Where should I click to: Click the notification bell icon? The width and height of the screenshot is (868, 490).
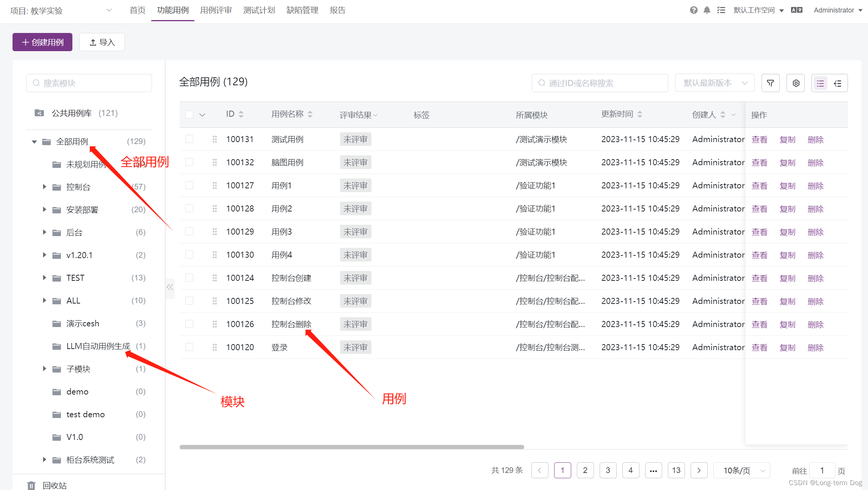[x=707, y=10]
